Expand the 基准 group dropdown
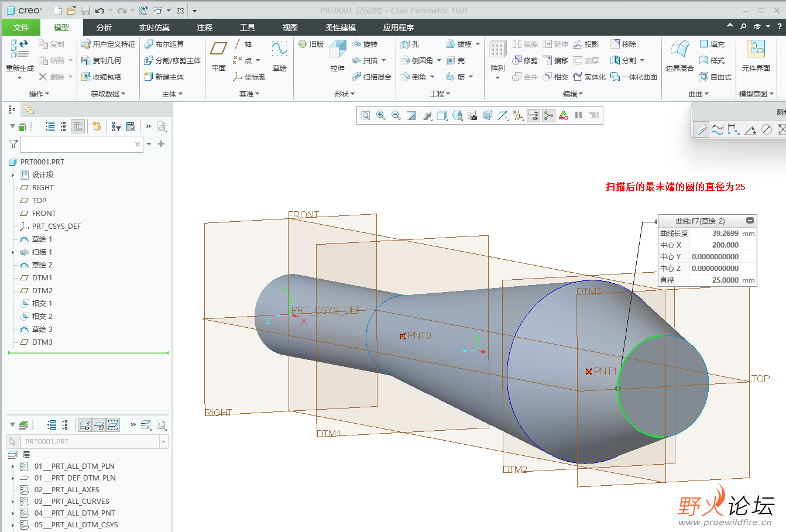The image size is (786, 532). pos(249,94)
